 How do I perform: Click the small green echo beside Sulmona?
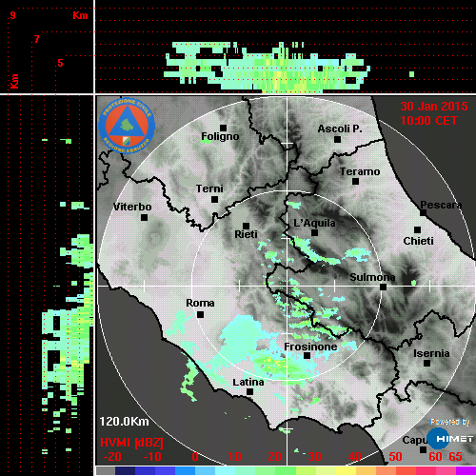[413, 282]
